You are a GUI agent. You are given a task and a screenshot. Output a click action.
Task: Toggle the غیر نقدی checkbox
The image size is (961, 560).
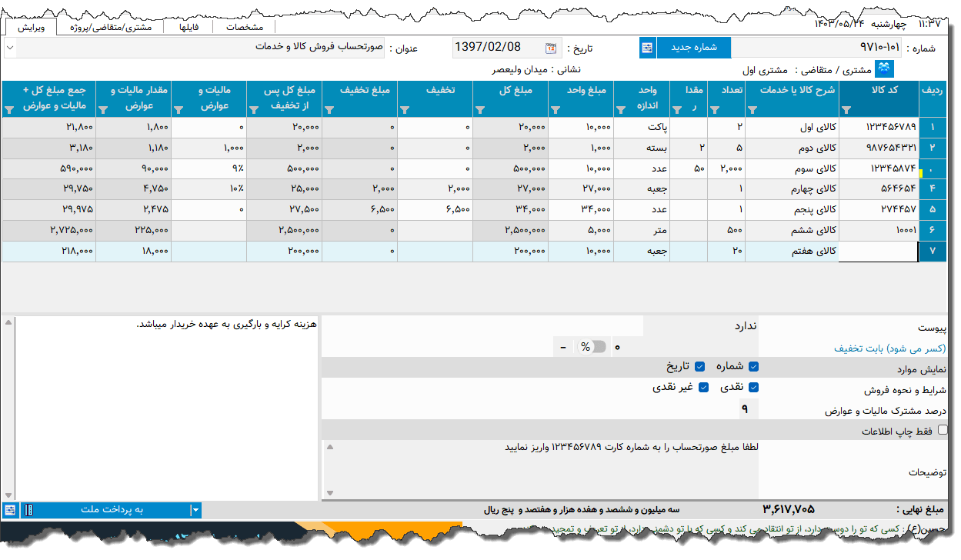[x=702, y=388]
